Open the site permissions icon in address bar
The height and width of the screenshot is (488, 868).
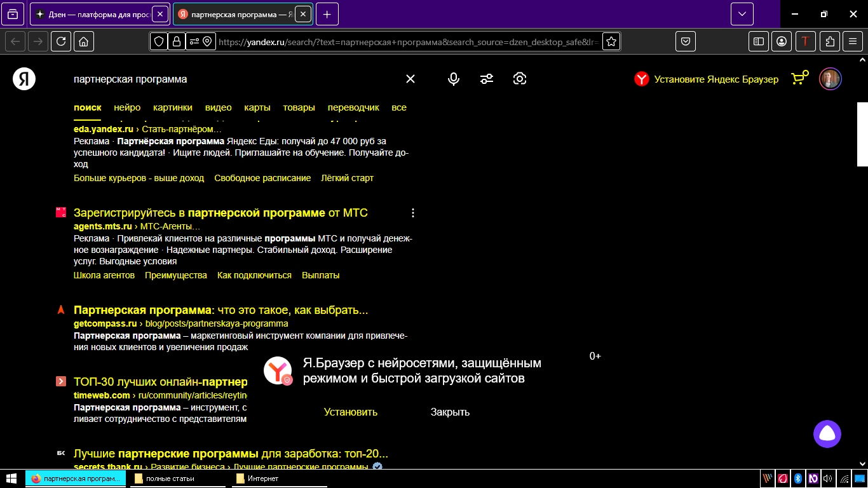tap(194, 42)
